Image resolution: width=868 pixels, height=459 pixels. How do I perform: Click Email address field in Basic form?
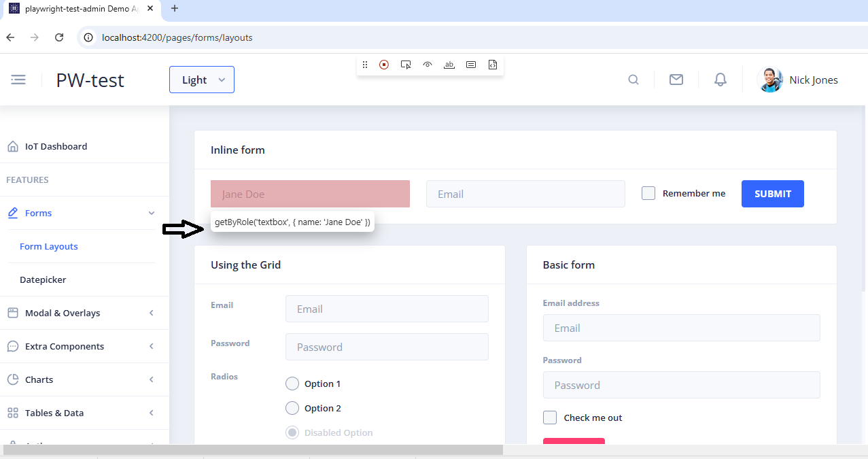tap(682, 328)
